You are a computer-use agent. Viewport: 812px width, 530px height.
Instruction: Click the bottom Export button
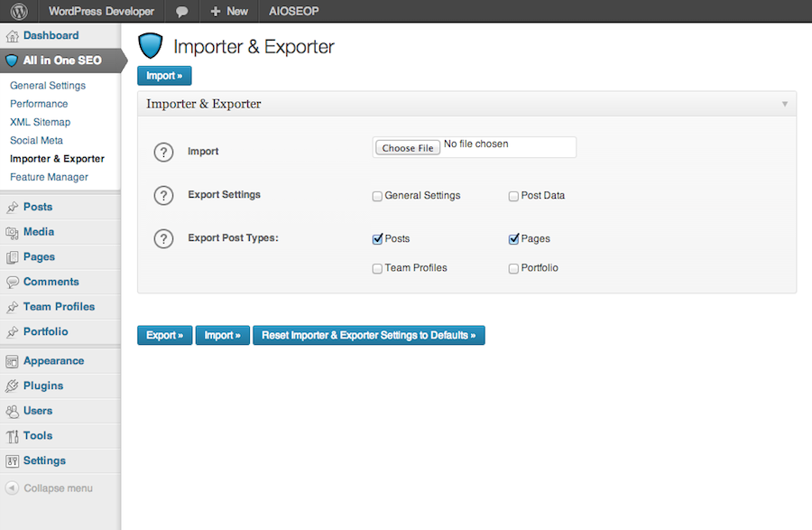(x=164, y=335)
